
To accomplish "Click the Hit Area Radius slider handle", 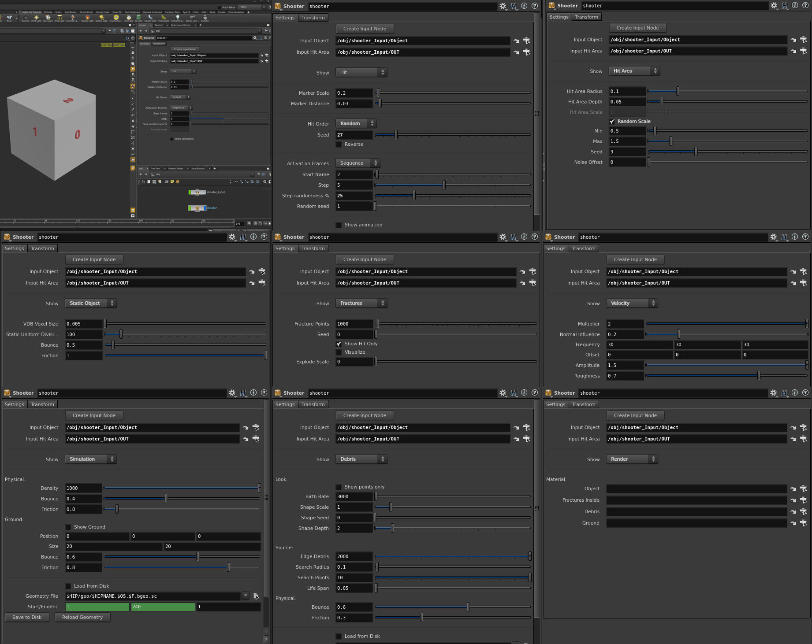I will point(678,91).
